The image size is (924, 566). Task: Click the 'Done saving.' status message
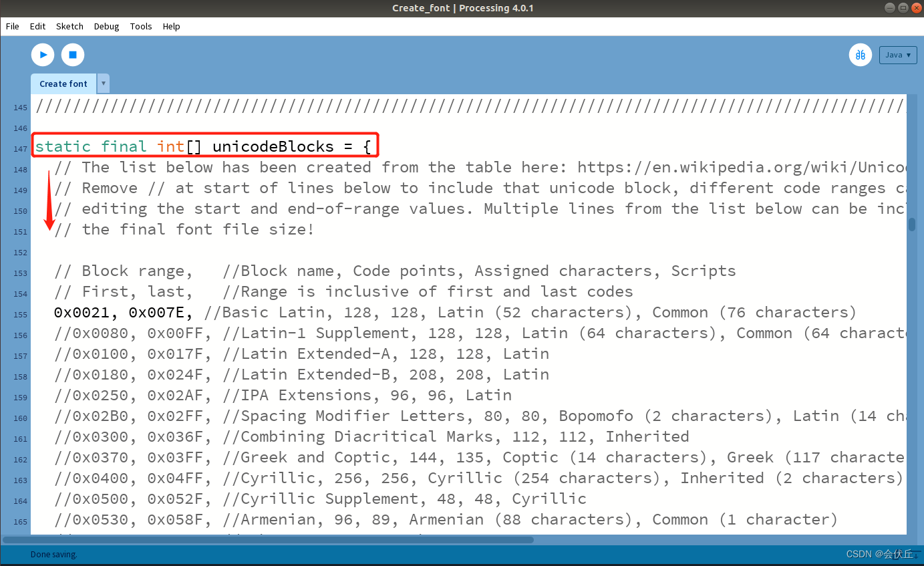point(54,554)
